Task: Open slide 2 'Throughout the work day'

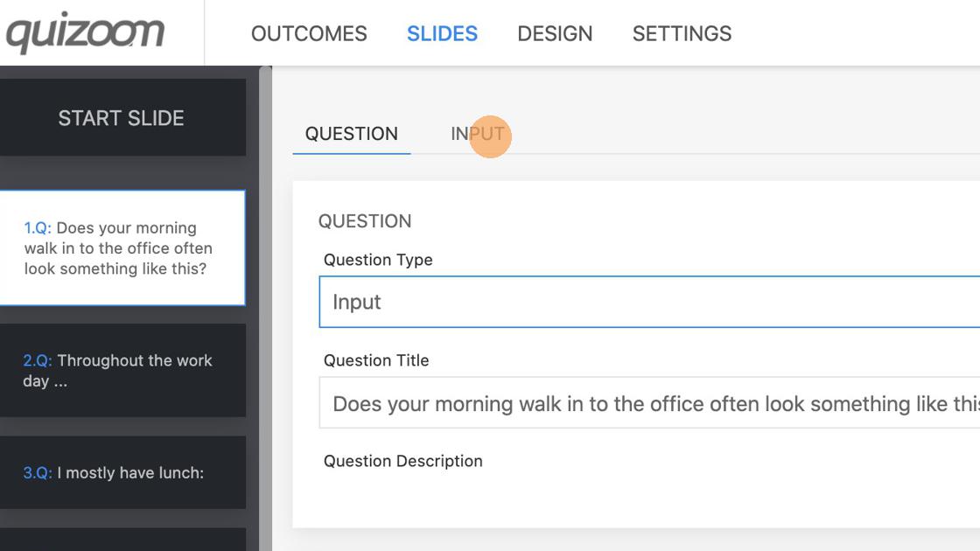Action: click(x=121, y=371)
